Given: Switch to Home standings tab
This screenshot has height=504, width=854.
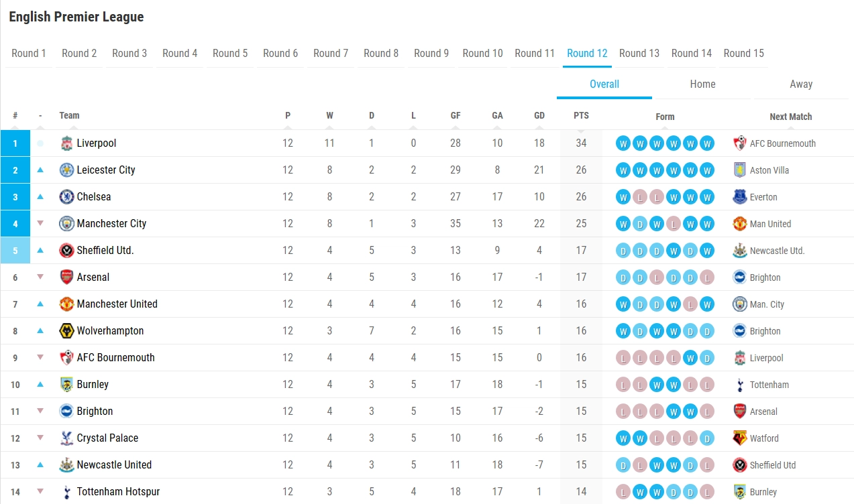Looking at the screenshot, I should [x=702, y=84].
